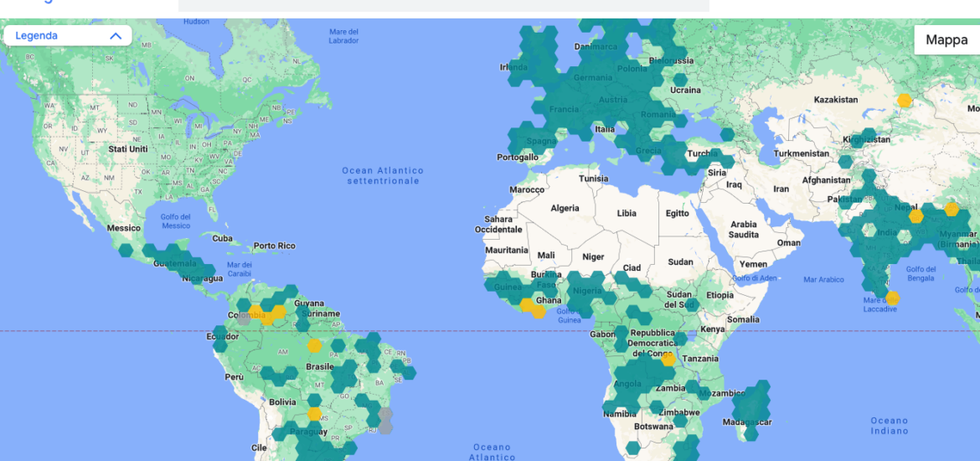Click the gray search bar at top
980x461 pixels.
click(x=444, y=5)
